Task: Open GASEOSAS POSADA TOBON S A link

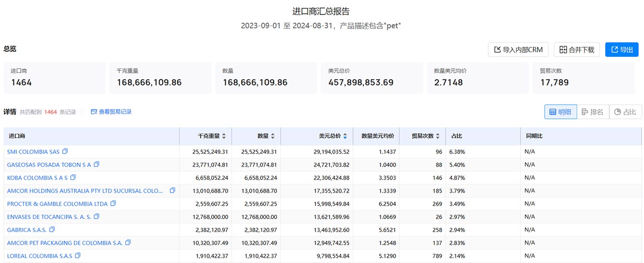Action: tap(49, 165)
